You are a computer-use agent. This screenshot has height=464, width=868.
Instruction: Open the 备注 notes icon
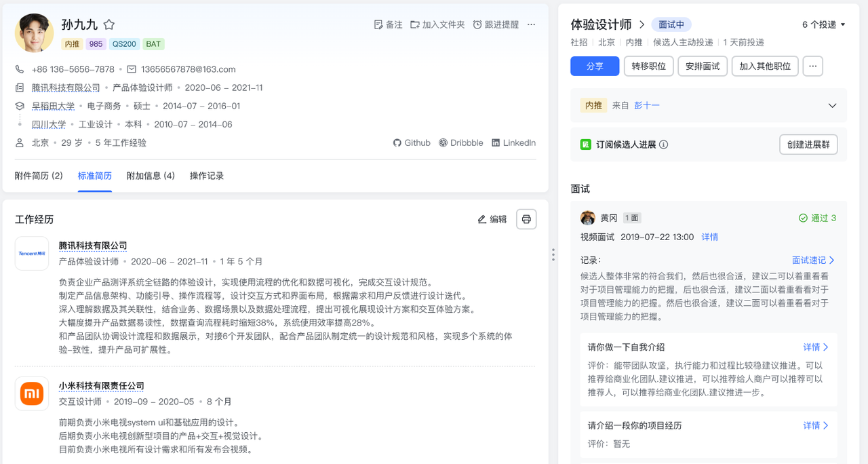378,24
